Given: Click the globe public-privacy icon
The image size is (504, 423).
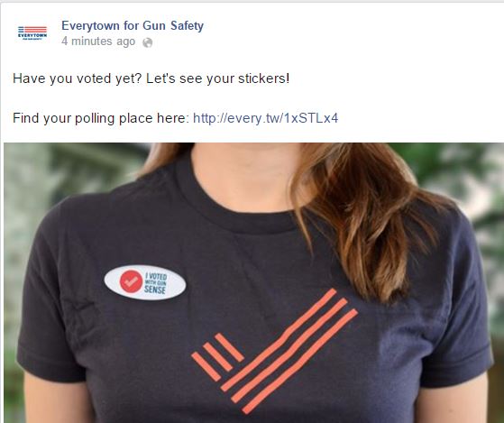Looking at the screenshot, I should pos(148,42).
